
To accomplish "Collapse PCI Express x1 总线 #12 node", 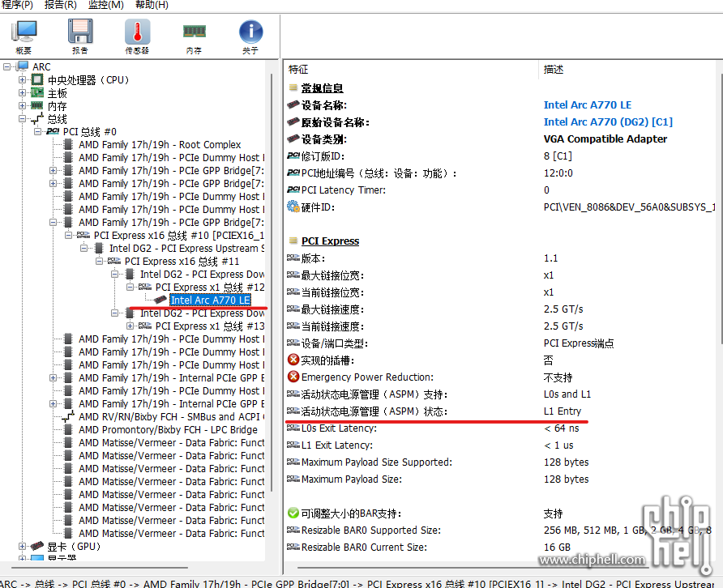I will pos(130,287).
